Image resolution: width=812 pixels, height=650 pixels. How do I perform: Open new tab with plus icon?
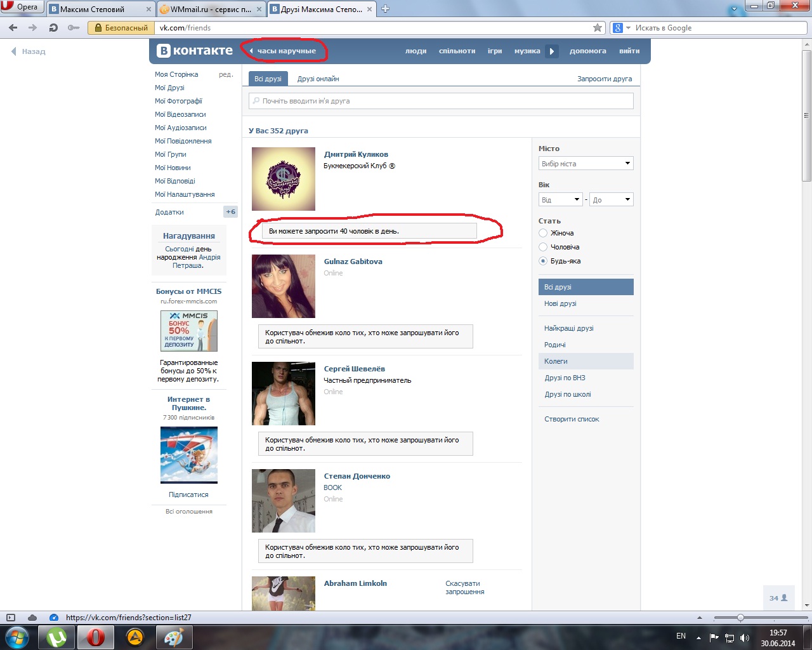[x=385, y=9]
